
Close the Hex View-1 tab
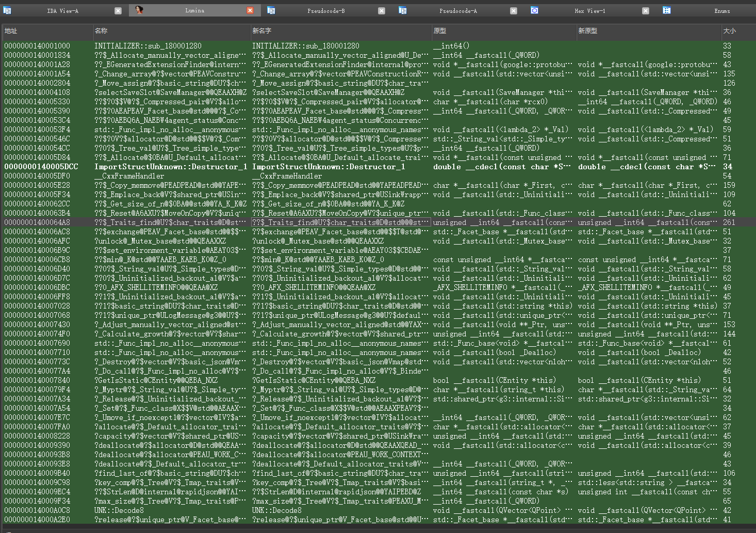pyautogui.click(x=646, y=11)
